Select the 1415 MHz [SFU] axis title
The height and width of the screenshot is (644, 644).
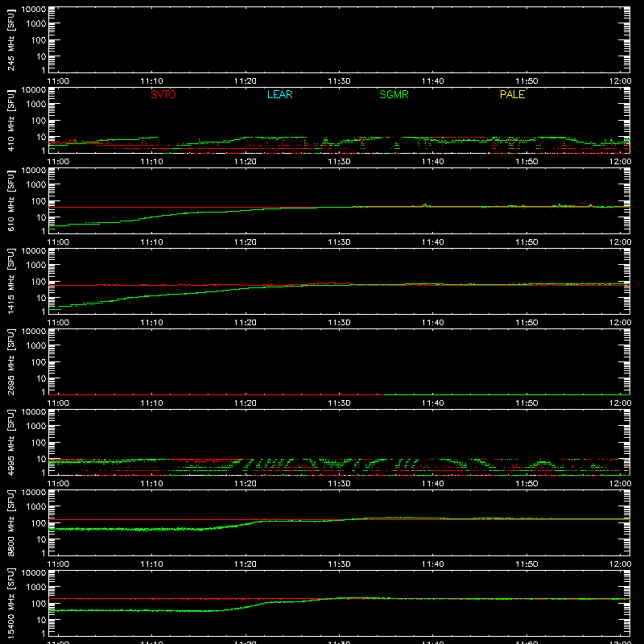click(x=11, y=281)
